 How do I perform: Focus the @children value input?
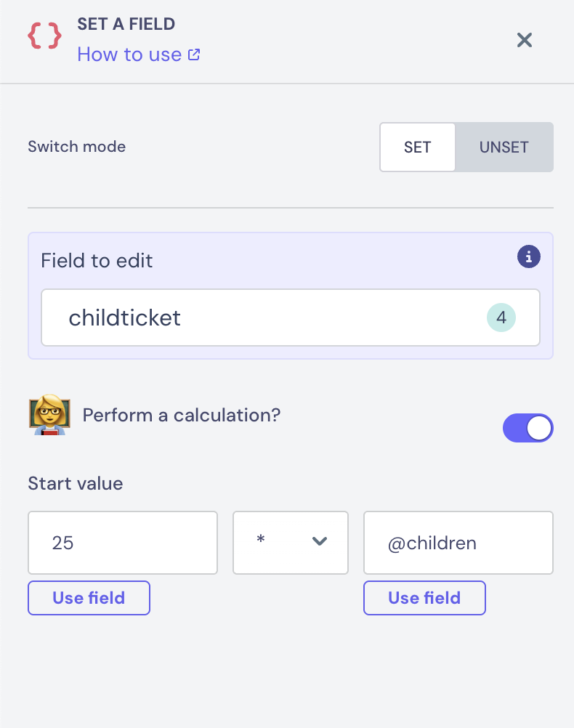point(458,543)
